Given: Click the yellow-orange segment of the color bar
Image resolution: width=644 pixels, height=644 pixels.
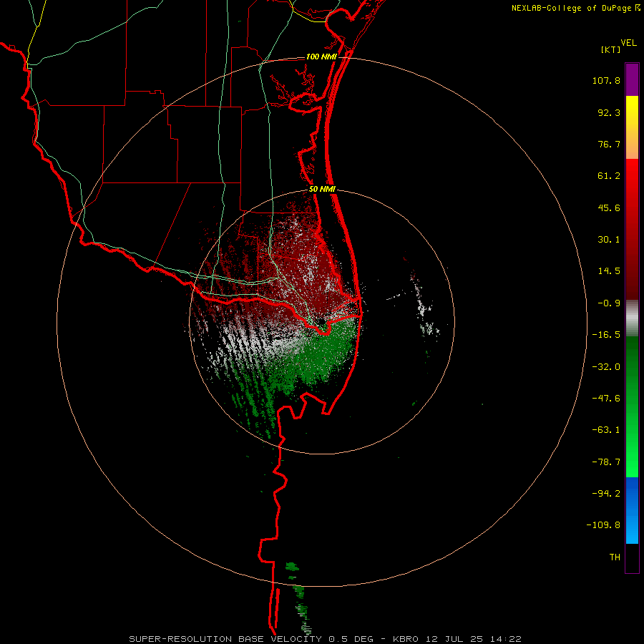Looking at the screenshot, I should (632, 127).
